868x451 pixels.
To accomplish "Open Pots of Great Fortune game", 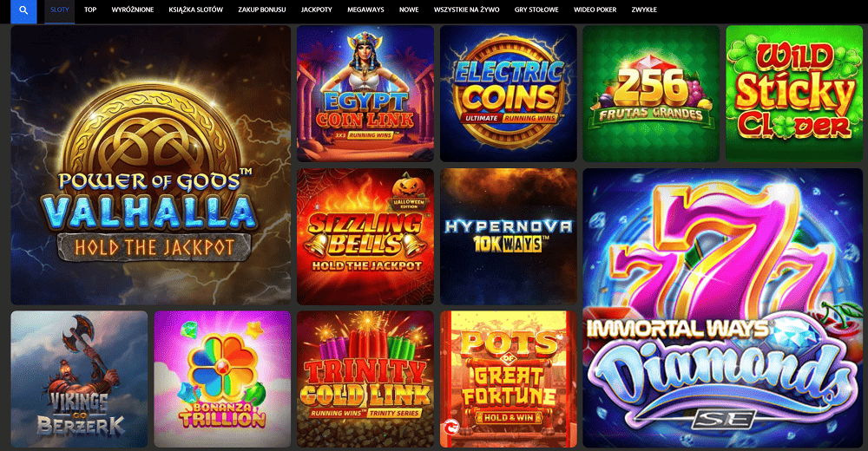I will [508, 379].
